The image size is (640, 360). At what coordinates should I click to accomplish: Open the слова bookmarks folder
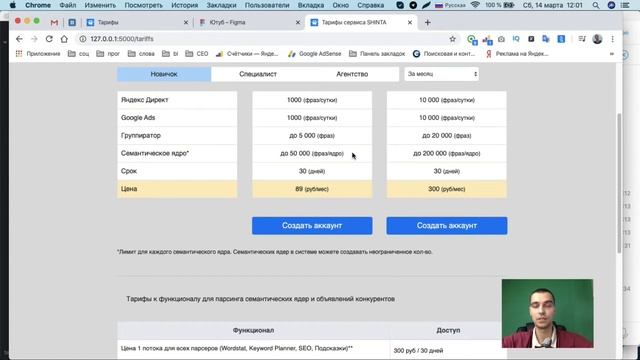point(141,53)
